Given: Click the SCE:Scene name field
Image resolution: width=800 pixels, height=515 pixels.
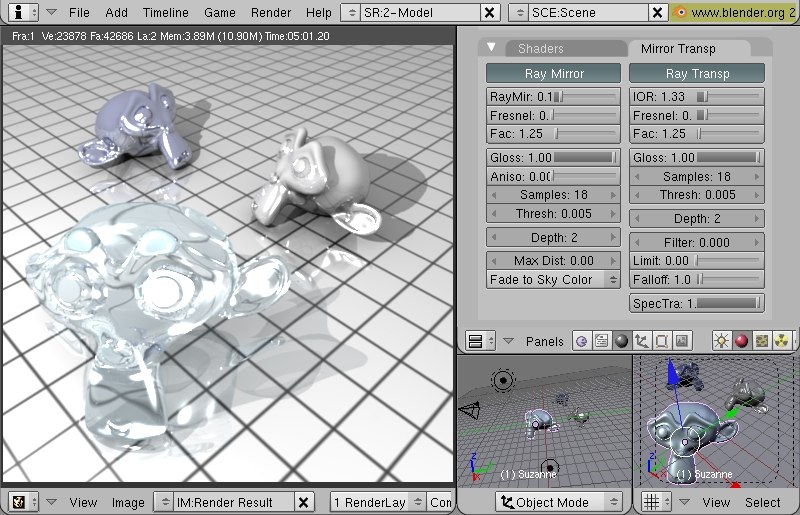Looking at the screenshot, I should point(588,12).
